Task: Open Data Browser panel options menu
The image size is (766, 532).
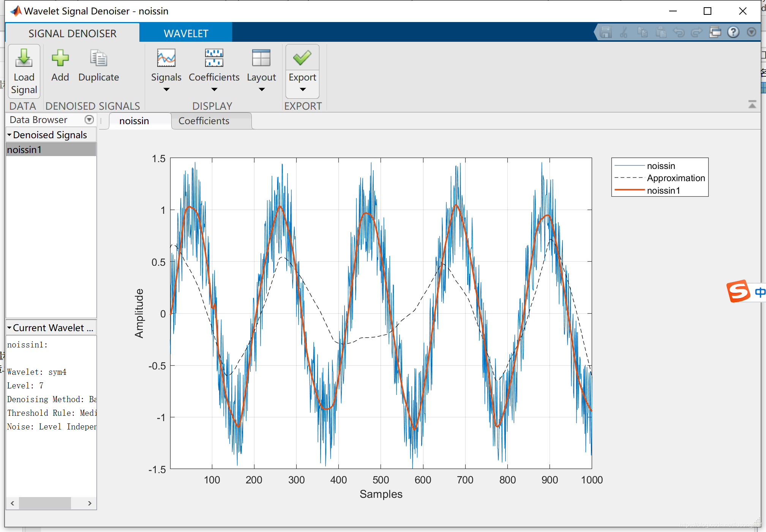Action: (x=89, y=120)
